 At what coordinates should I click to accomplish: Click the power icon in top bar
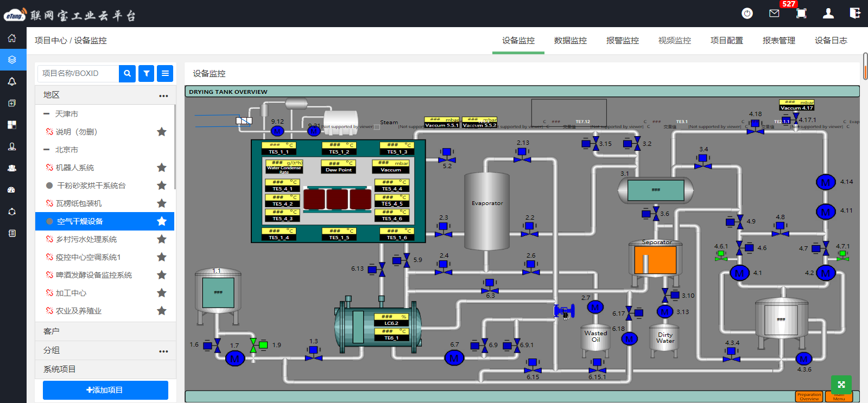747,14
